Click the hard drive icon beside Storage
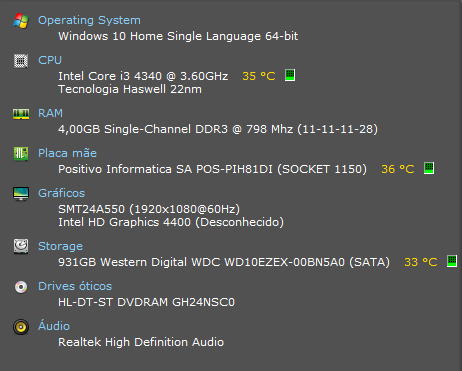The width and height of the screenshot is (462, 371). coord(21,247)
